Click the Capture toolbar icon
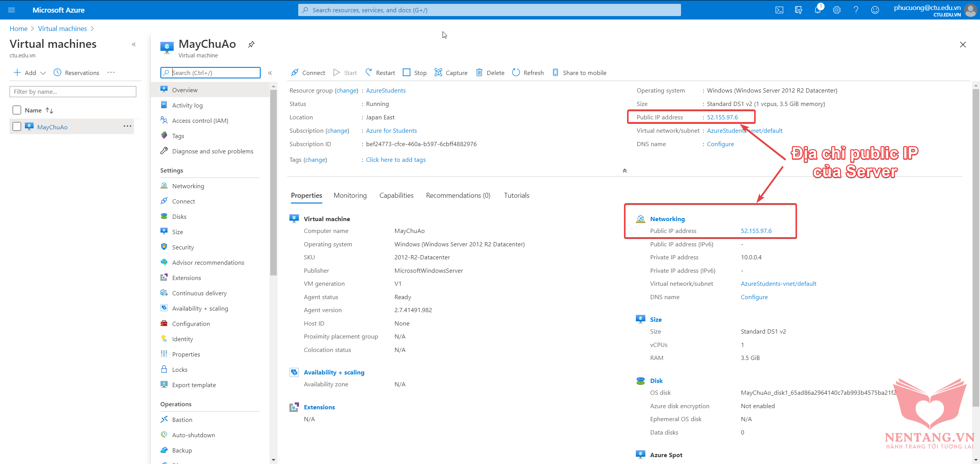The image size is (980, 464). pyautogui.click(x=438, y=73)
